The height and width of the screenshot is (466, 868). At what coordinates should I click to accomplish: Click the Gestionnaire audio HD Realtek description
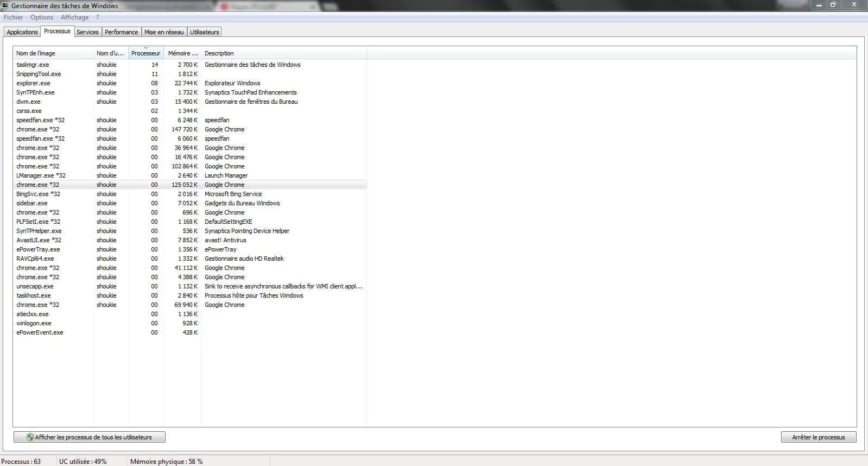pos(244,259)
